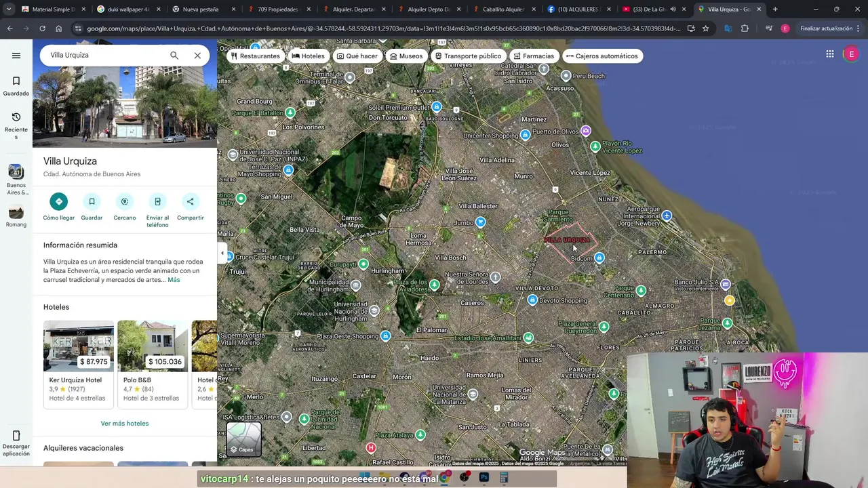This screenshot has width=868, height=488.
Task: Collapse the side panel arrow
Action: click(222, 253)
